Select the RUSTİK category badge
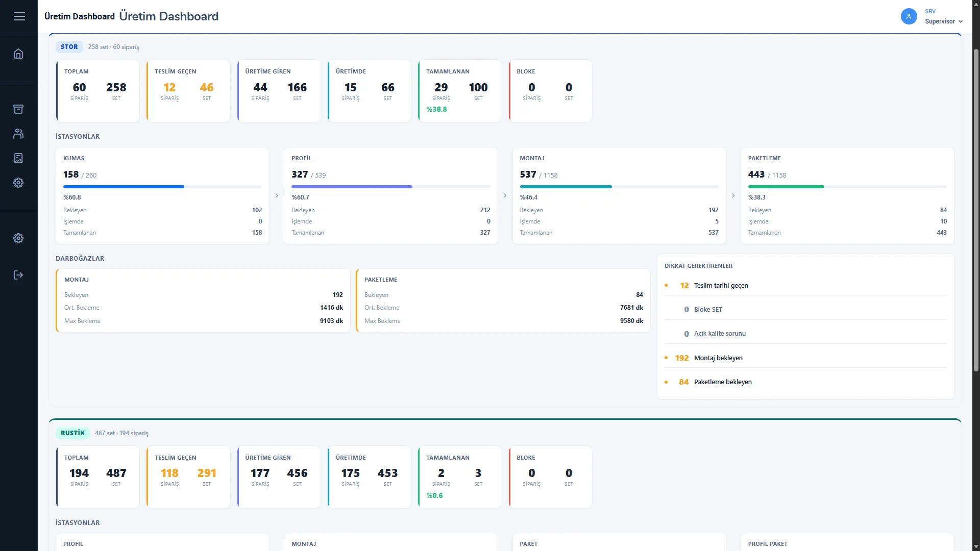 pos(72,433)
